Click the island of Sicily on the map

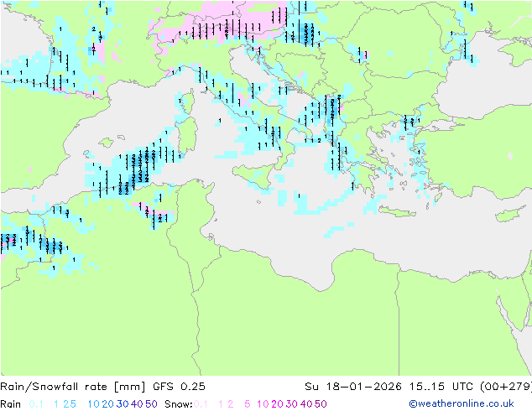[254, 175]
